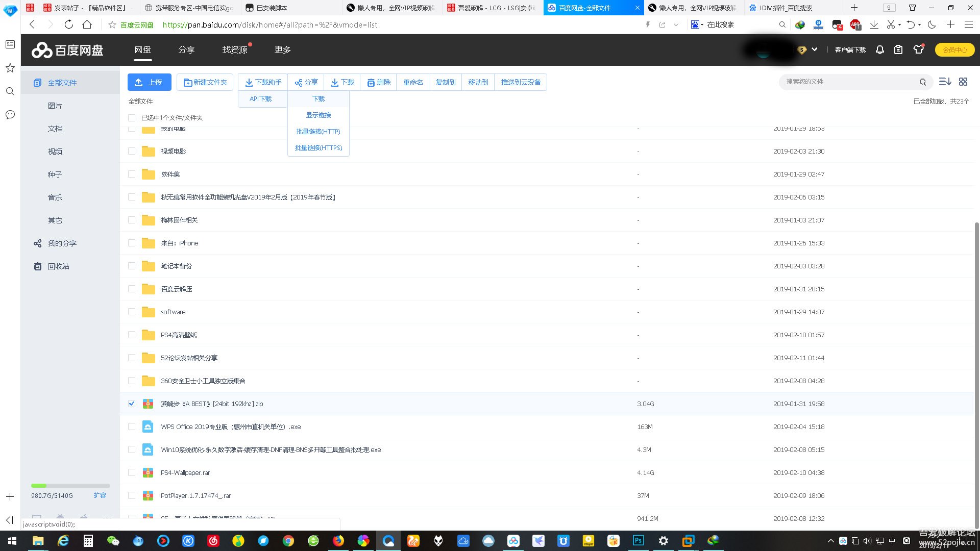
Task: Uncheck the selected zip file checkbox
Action: (x=132, y=404)
